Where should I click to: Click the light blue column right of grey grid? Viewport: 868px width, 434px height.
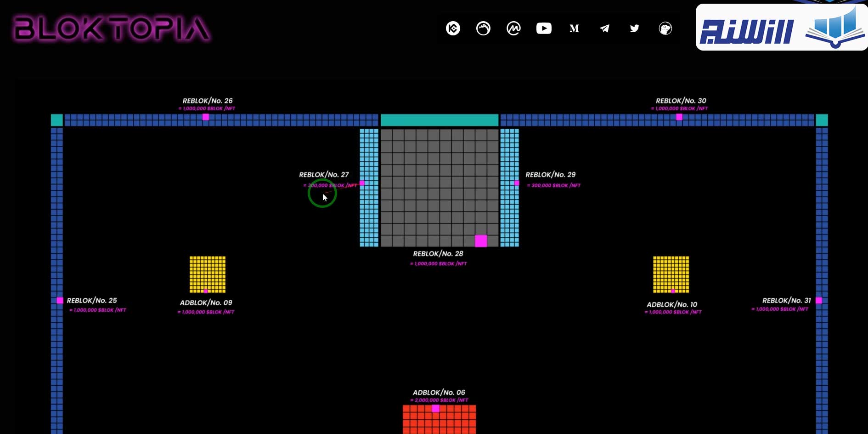click(x=510, y=188)
